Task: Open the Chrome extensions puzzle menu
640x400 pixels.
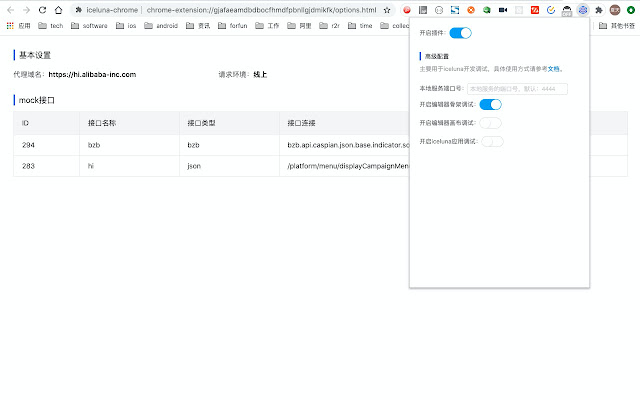Action: pyautogui.click(x=599, y=10)
